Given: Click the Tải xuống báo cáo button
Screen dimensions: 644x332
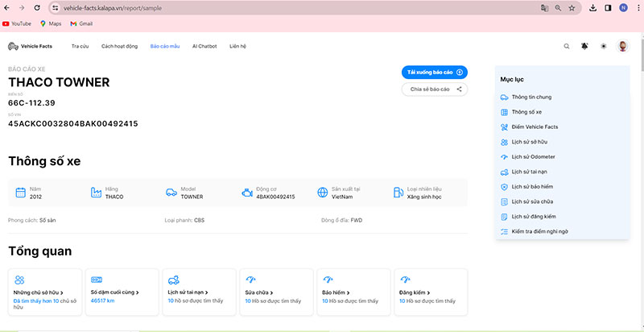Looking at the screenshot, I should (x=435, y=72).
